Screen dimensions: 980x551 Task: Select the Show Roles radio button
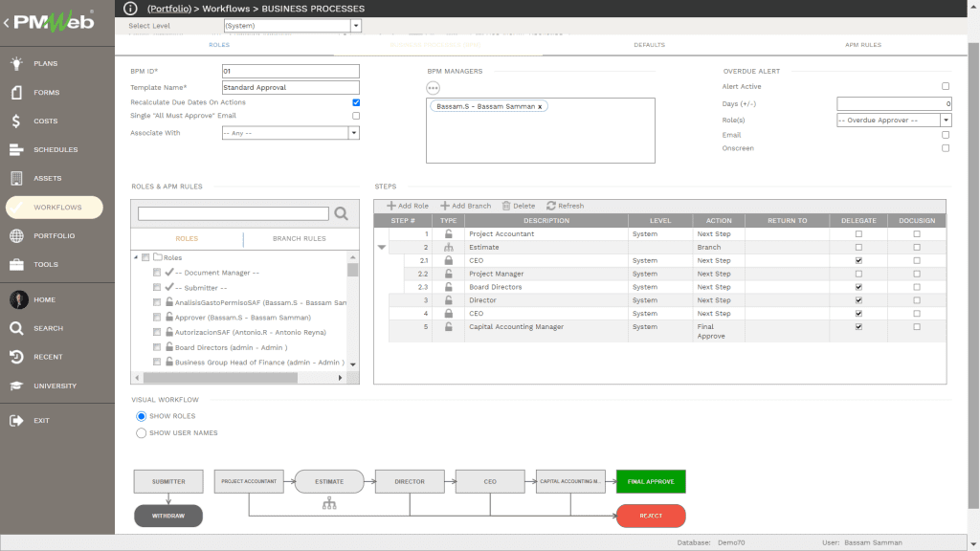pos(142,416)
